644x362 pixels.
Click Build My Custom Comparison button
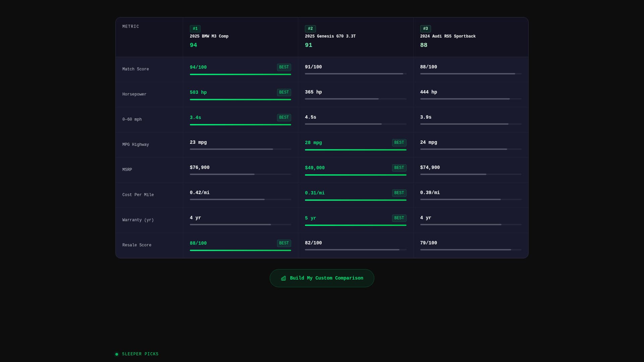(322, 278)
